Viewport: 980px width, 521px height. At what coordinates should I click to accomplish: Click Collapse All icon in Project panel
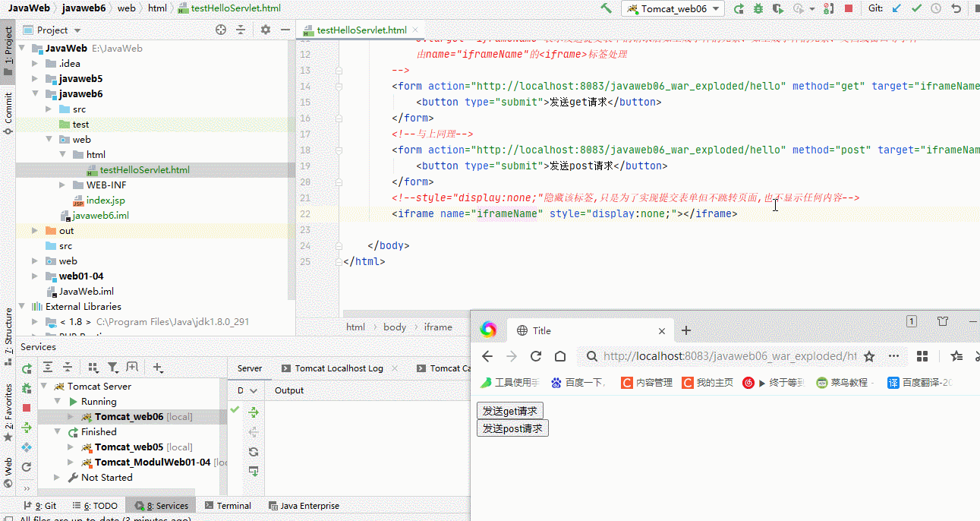(x=241, y=30)
